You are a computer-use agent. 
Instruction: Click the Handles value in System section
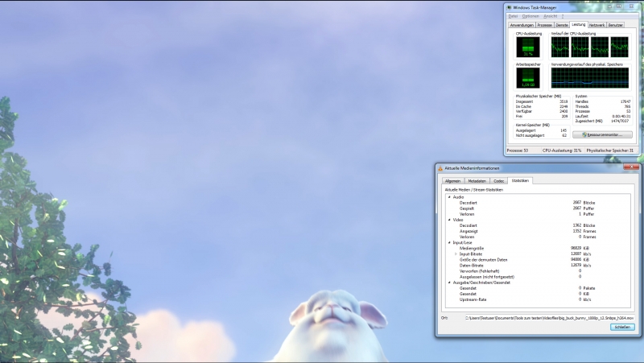coord(625,101)
